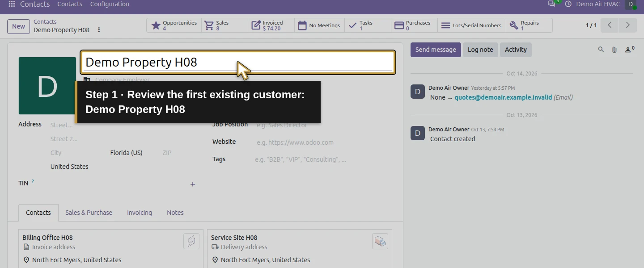Click the Log note button
The height and width of the screenshot is (268, 644).
pyautogui.click(x=480, y=50)
